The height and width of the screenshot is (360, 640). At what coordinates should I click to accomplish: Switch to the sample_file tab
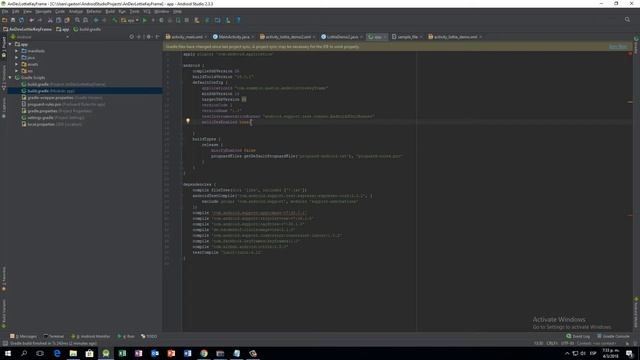[407, 37]
